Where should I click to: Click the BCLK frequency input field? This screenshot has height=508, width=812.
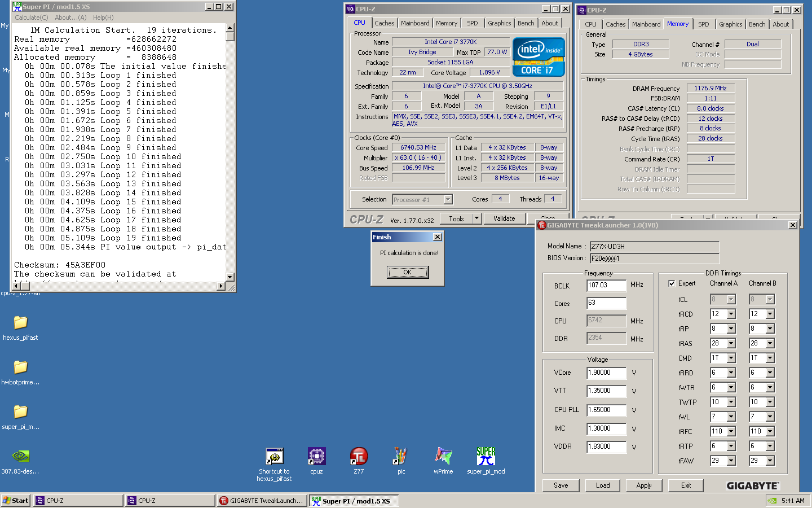tap(607, 286)
